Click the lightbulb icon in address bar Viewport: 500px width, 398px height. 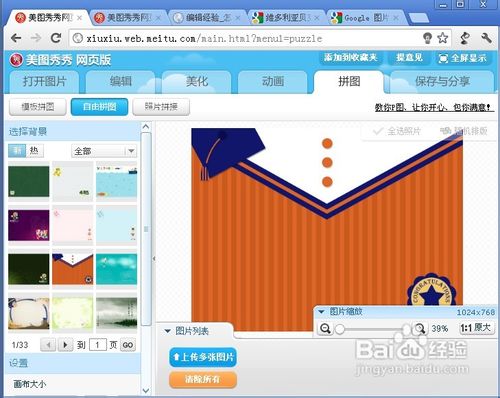427,38
